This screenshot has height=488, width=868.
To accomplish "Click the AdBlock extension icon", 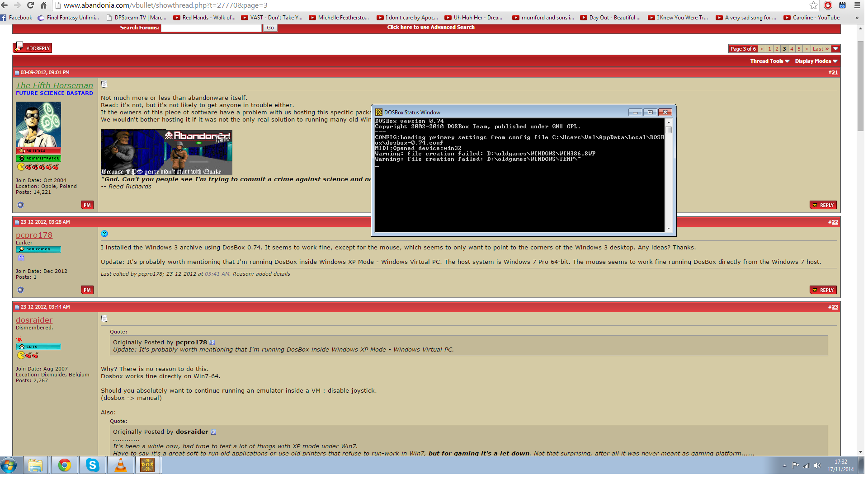I will (828, 5).
